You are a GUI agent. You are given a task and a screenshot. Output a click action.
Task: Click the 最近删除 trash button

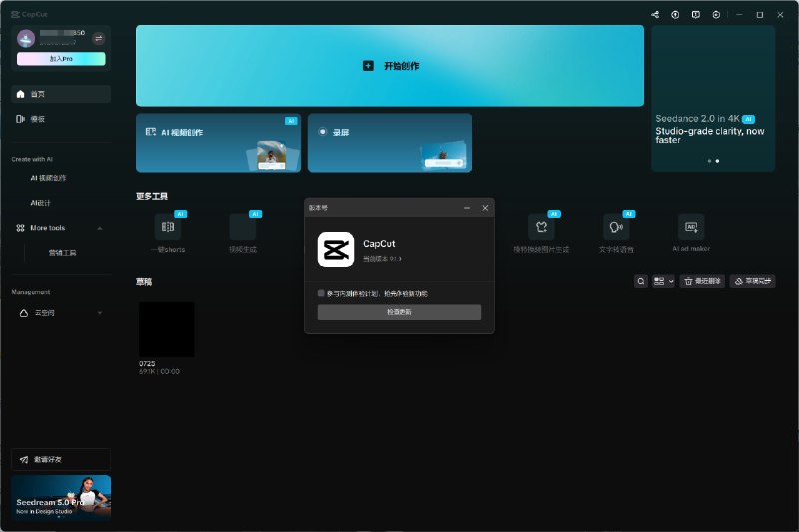point(702,281)
